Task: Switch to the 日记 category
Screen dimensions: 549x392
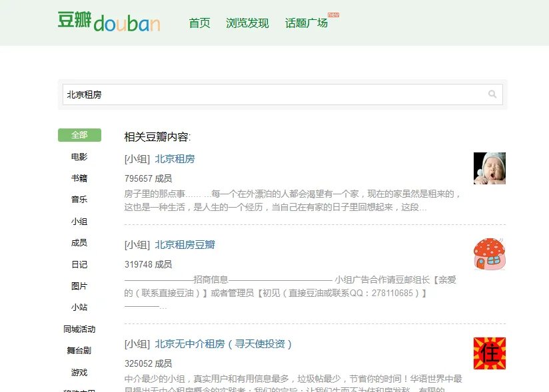Action: pos(79,264)
